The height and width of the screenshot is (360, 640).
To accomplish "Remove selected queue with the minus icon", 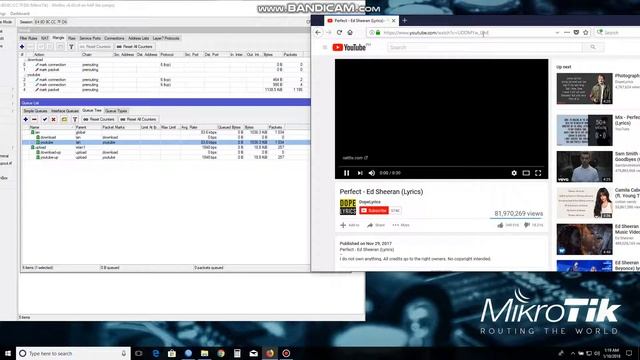I will coord(34,119).
